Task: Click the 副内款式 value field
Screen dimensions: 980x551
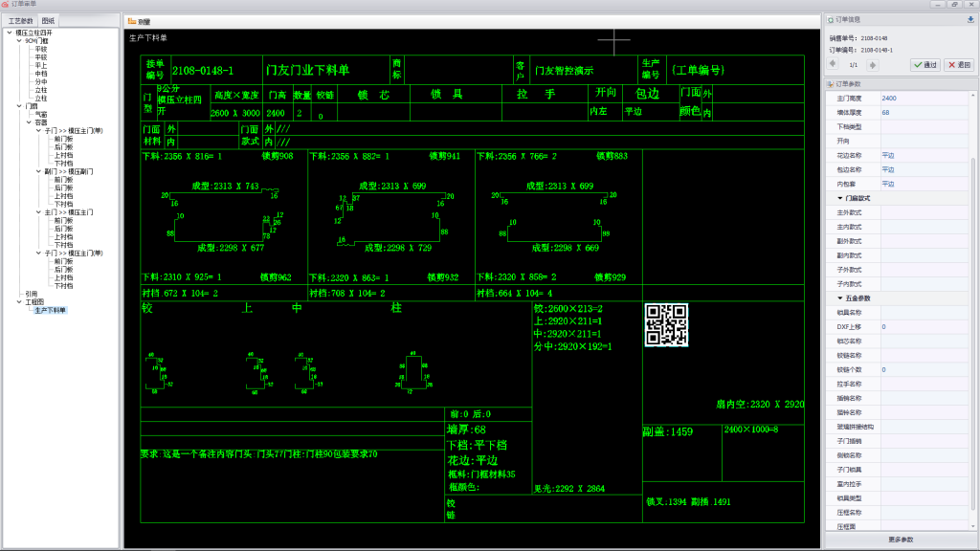Action: (925, 255)
